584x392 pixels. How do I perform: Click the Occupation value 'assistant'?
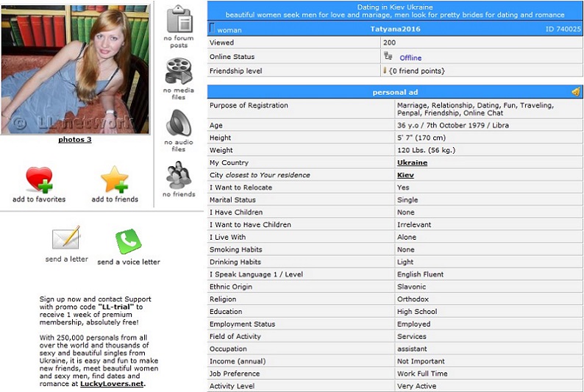(x=412, y=349)
